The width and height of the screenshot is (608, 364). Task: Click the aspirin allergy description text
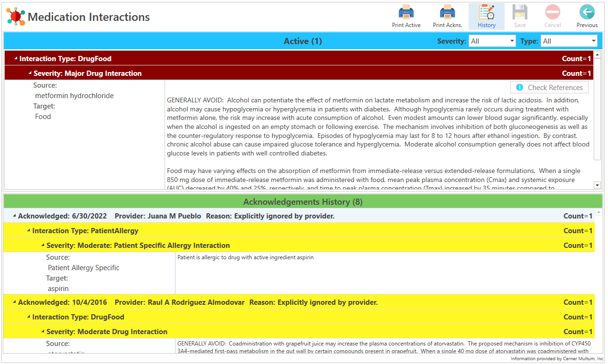pyautogui.click(x=245, y=258)
